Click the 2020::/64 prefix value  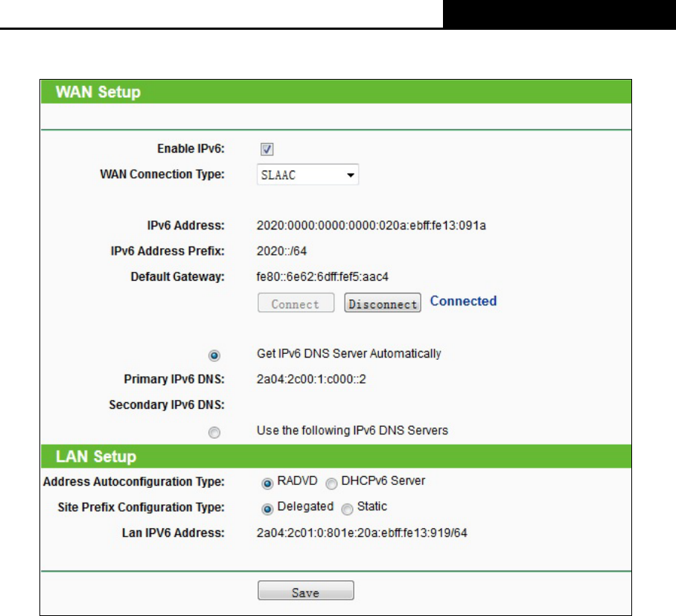click(x=282, y=251)
